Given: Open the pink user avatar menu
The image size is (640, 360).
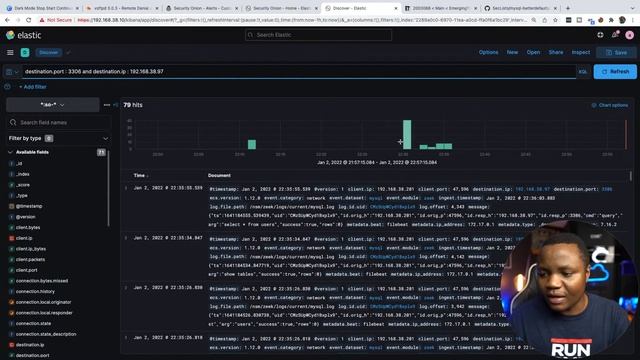Looking at the screenshot, I should (629, 35).
